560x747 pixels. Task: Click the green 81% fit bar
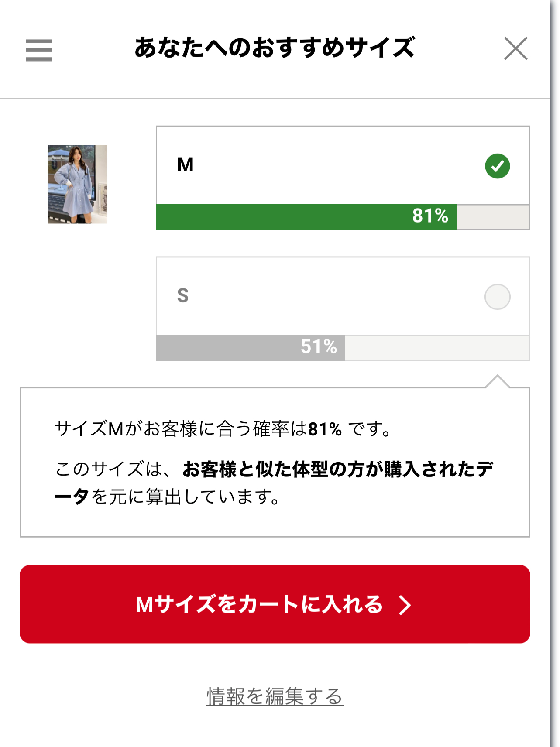306,217
